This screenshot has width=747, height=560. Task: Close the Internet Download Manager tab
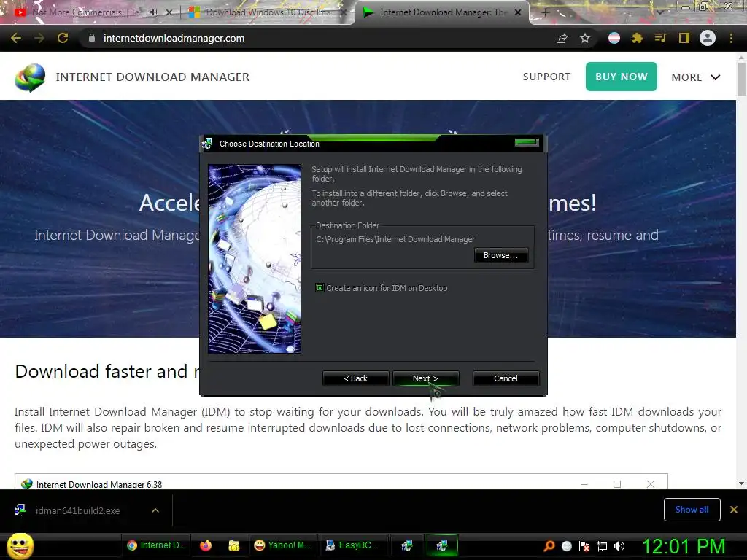pyautogui.click(x=518, y=12)
